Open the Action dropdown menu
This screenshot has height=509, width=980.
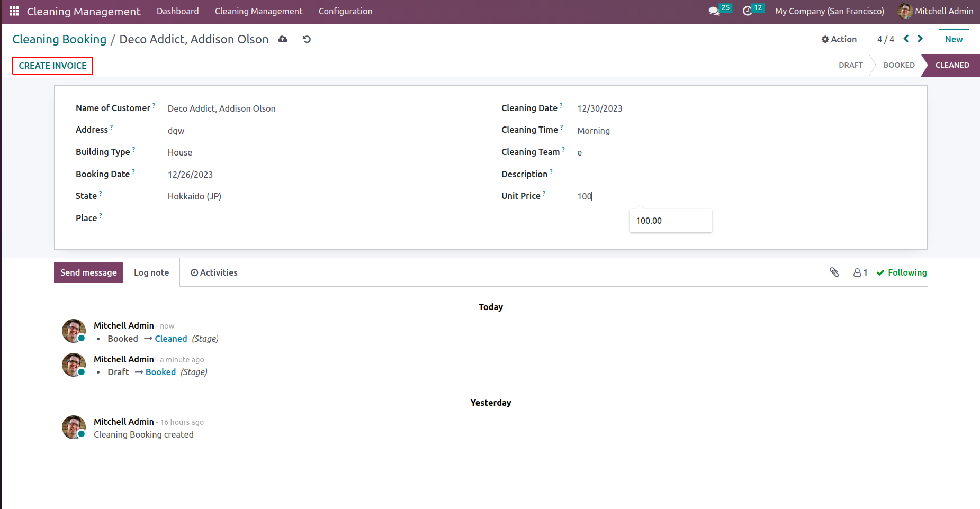click(x=839, y=39)
